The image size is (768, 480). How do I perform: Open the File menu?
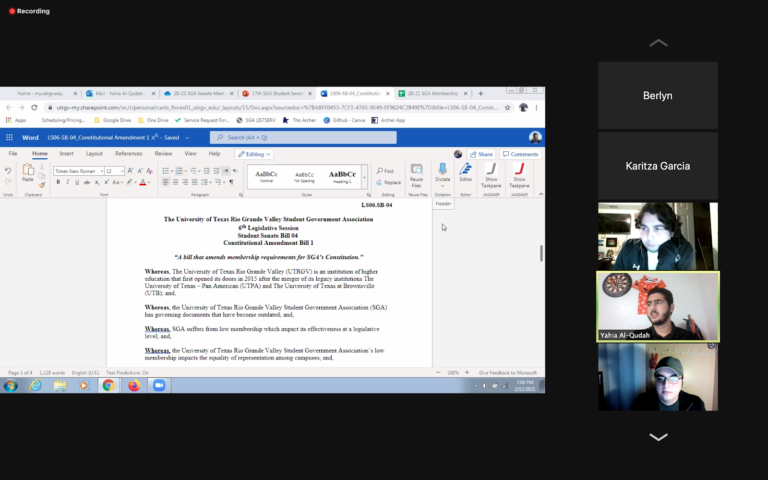coord(13,154)
